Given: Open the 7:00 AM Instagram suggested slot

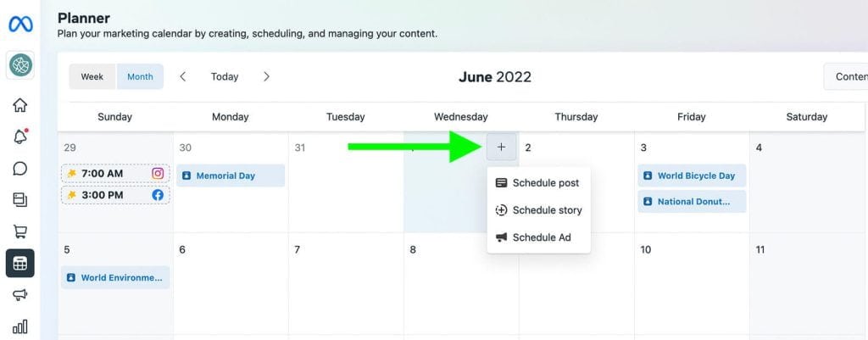Looking at the screenshot, I should click(x=115, y=173).
